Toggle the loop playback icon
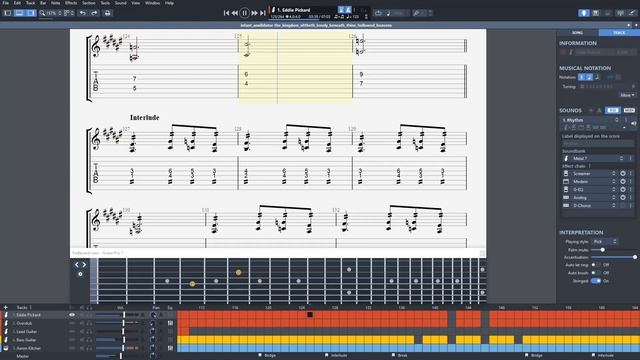This screenshot has height=360, width=640. (378, 13)
